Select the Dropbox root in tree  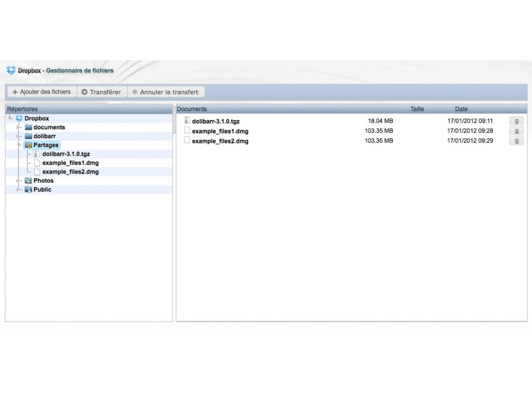tap(37, 118)
